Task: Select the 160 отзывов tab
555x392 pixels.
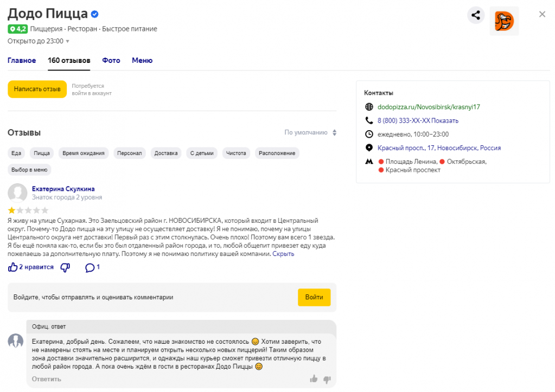Action: pyautogui.click(x=69, y=61)
